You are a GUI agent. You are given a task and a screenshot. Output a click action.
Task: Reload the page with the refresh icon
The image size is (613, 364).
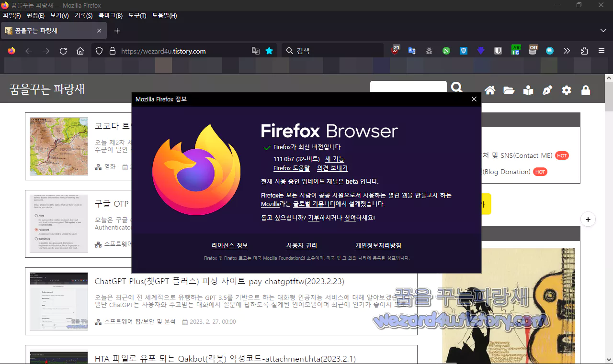pyautogui.click(x=63, y=51)
